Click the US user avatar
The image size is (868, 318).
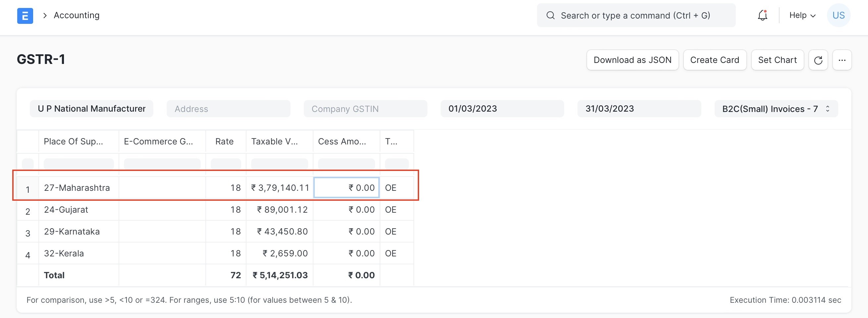838,16
